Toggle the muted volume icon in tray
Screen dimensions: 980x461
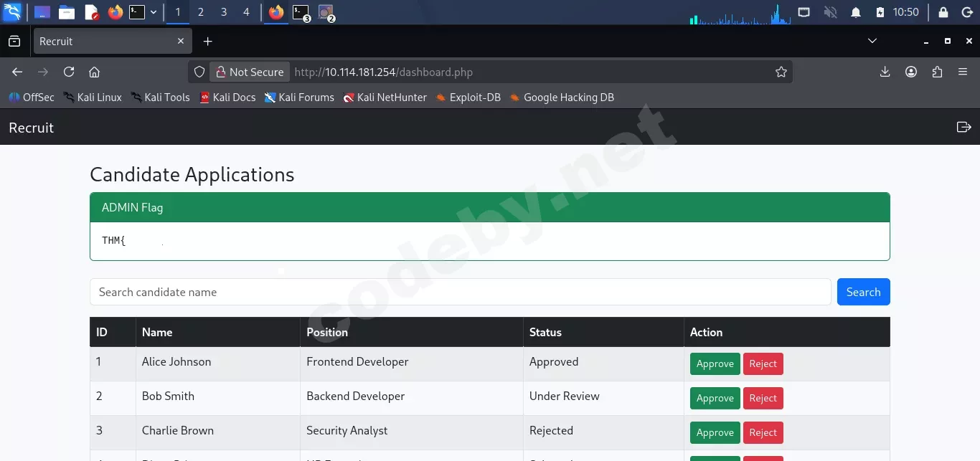(830, 12)
